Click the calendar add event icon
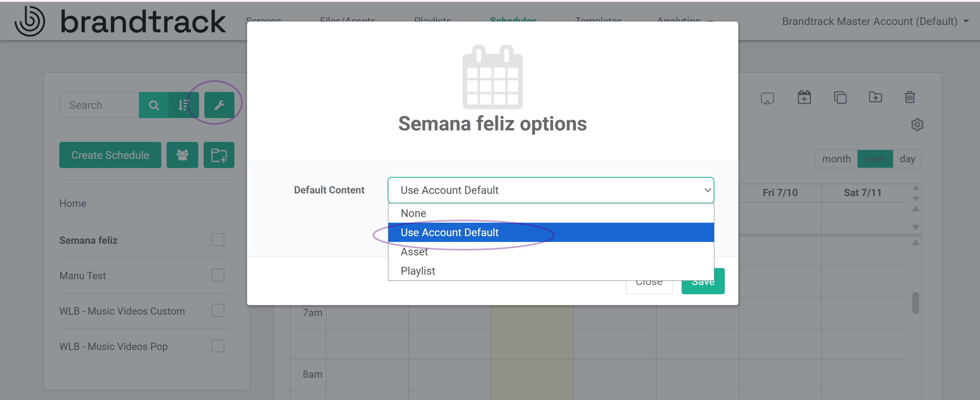980x400 pixels. pos(804,97)
